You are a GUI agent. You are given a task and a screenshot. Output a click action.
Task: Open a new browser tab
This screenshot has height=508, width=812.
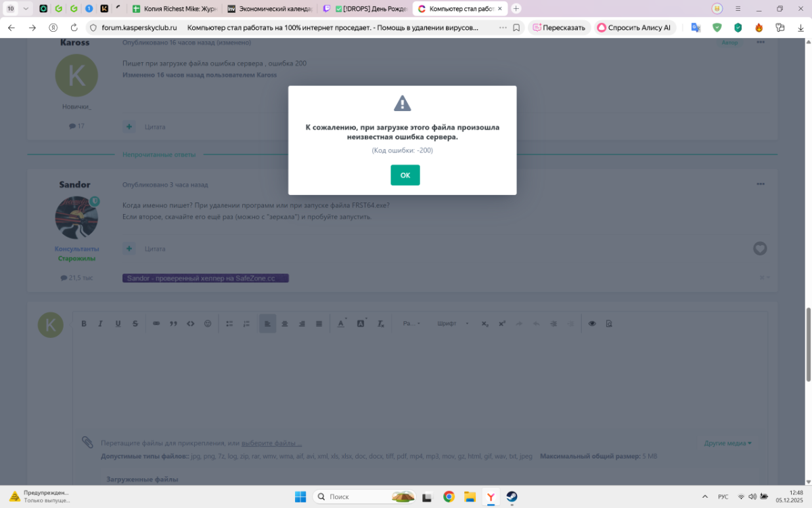pyautogui.click(x=516, y=9)
